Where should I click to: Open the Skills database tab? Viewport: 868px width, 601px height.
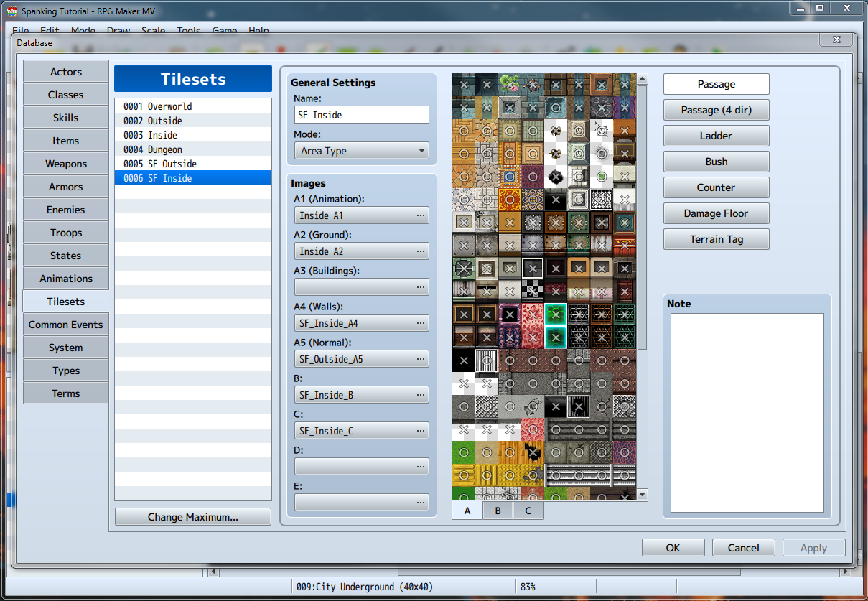[x=66, y=118]
